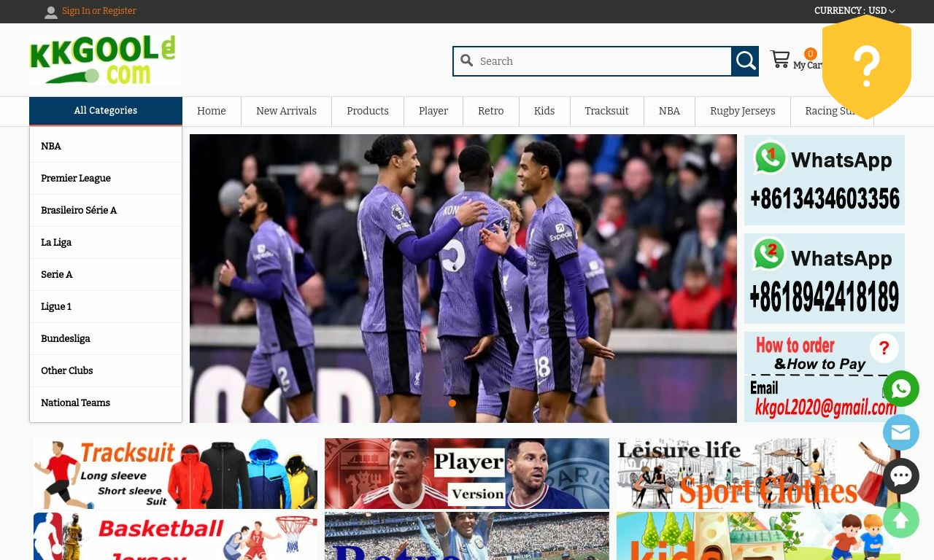
Task: Open the Products menu item
Action: 368,112
